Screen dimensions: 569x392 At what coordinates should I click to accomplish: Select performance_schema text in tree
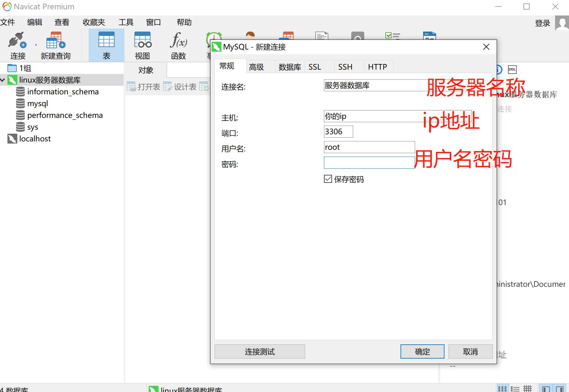tap(65, 115)
